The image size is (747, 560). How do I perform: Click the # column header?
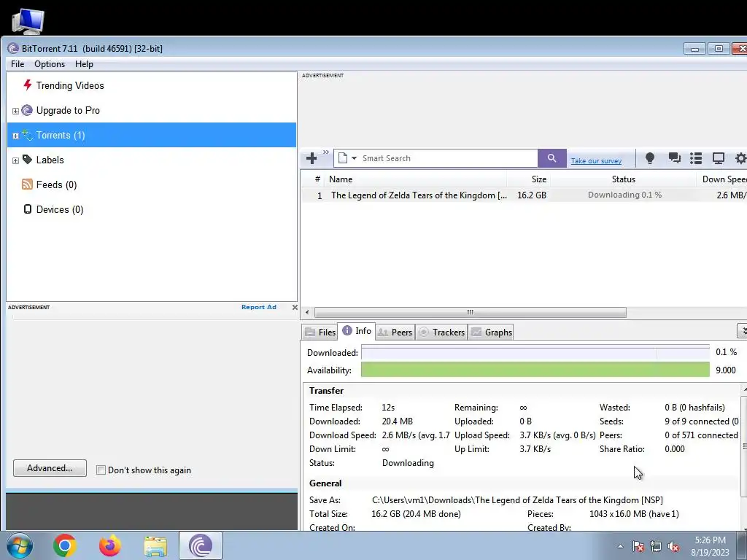[317, 179]
